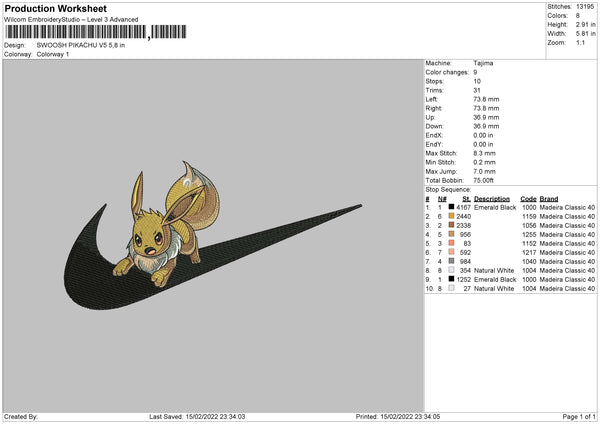This screenshot has height=424, width=600.
Task: Click the coral red swatch for code 1152
Action: coord(452,243)
